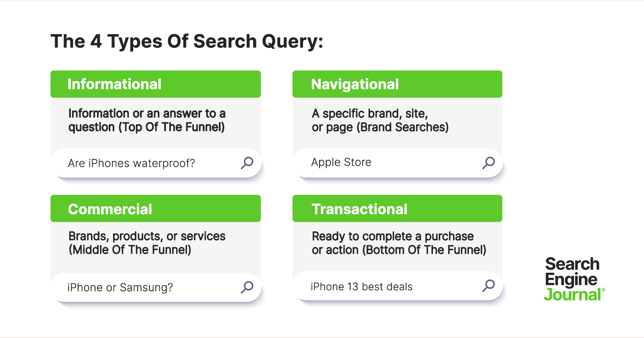Click "The 4 Types Of Search Query" heading
644x338 pixels.
(187, 41)
